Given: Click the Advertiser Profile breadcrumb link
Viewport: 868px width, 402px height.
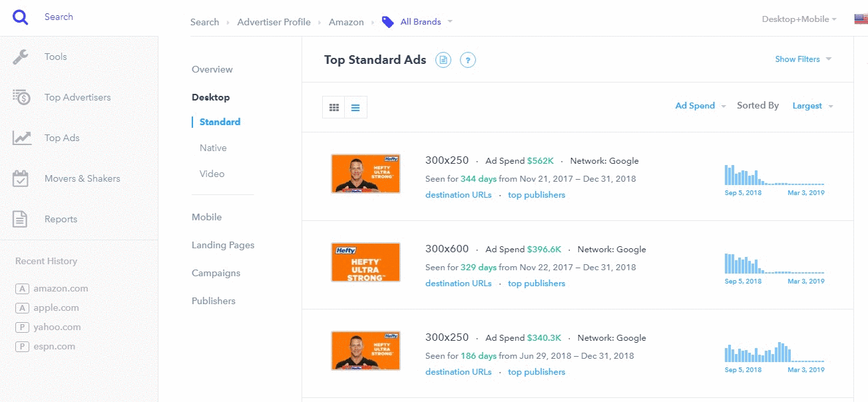Looking at the screenshot, I should point(274,22).
